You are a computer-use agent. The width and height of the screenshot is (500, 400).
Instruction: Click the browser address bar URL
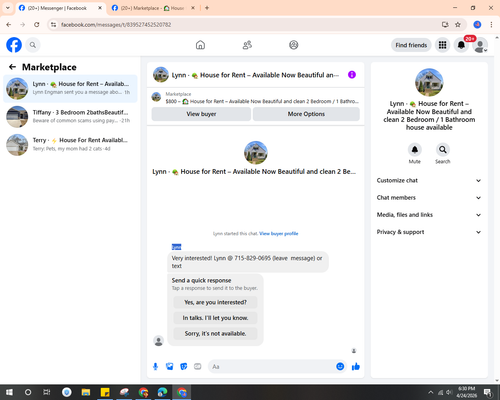click(116, 25)
